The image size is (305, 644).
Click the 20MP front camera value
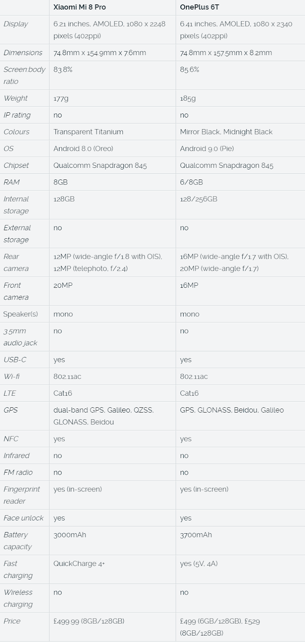pos(63,285)
